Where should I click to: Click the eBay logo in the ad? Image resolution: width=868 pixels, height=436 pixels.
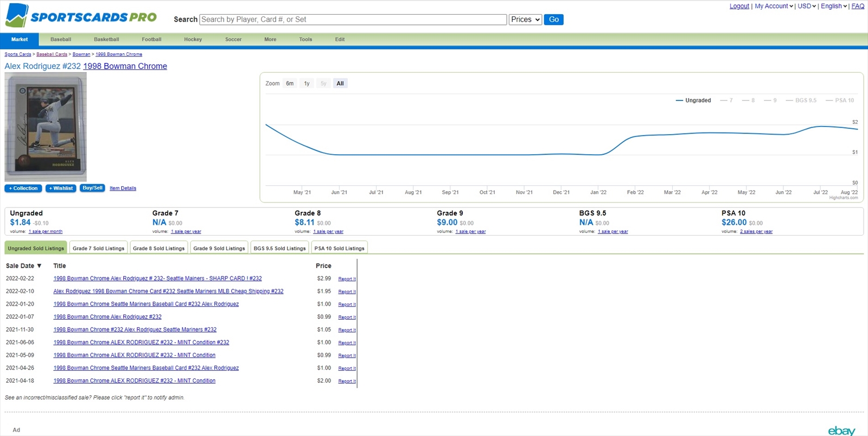841,431
